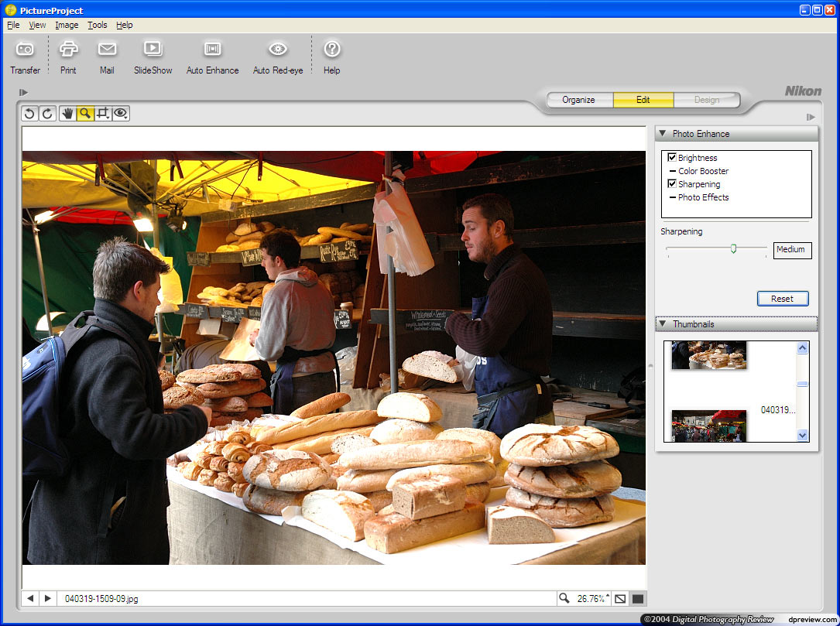Select the Crop tool
The width and height of the screenshot is (840, 626).
point(103,113)
